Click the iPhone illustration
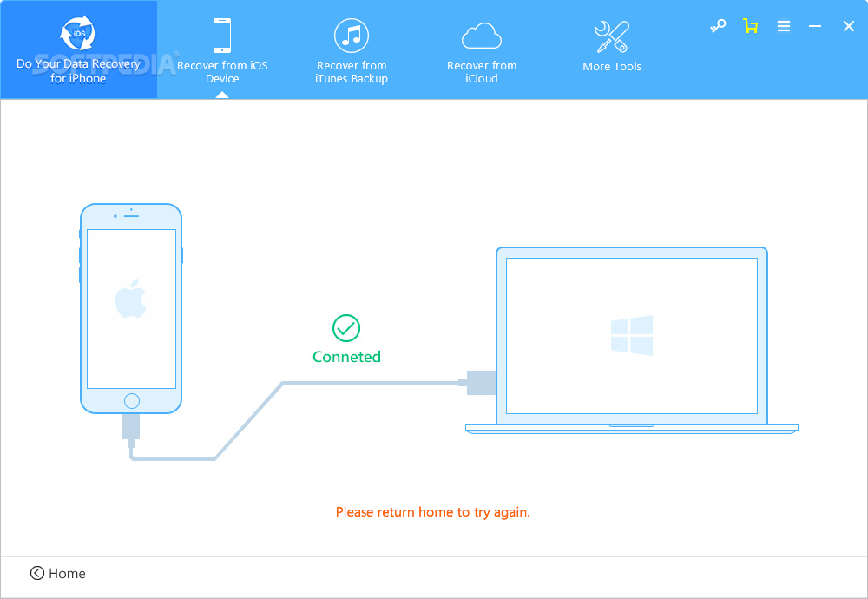The width and height of the screenshot is (868, 599). pyautogui.click(x=131, y=308)
